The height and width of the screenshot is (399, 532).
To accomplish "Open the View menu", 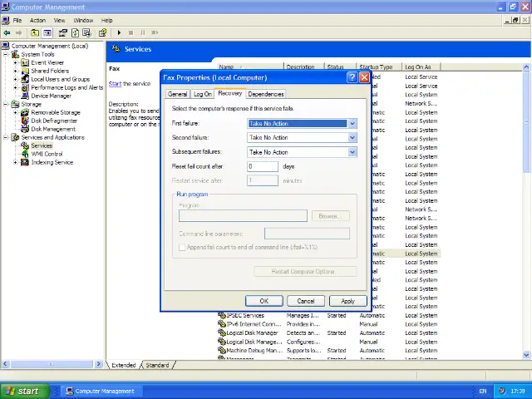I will [59, 20].
